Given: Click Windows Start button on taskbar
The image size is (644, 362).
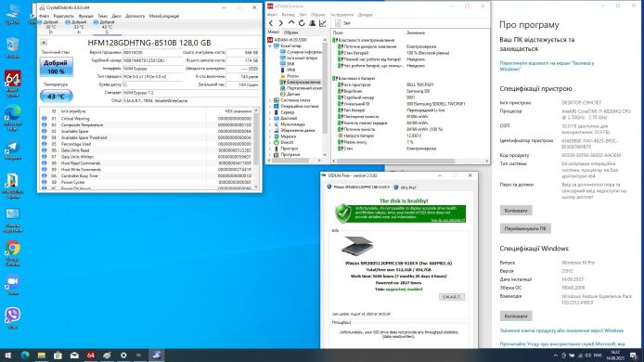Looking at the screenshot, I should pos(8,355).
